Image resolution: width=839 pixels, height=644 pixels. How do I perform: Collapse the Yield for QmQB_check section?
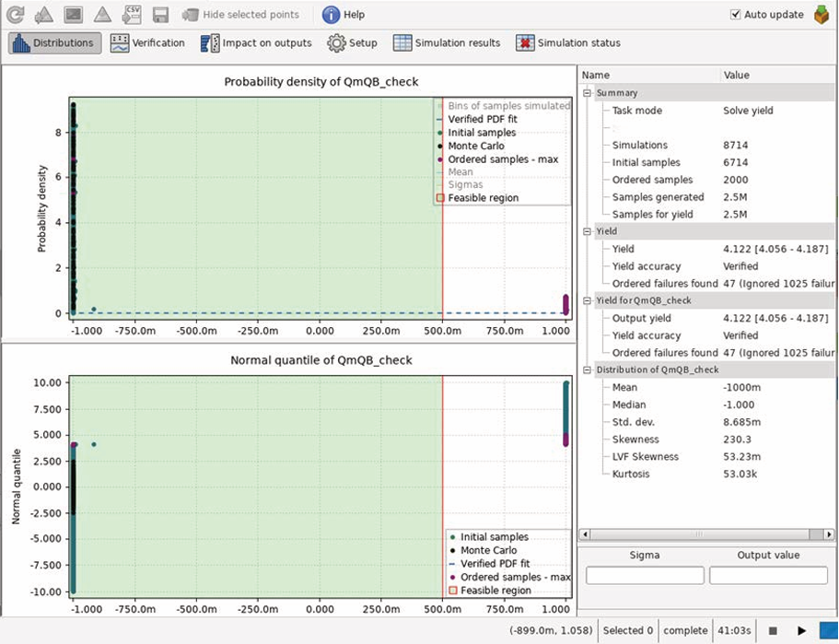(587, 300)
